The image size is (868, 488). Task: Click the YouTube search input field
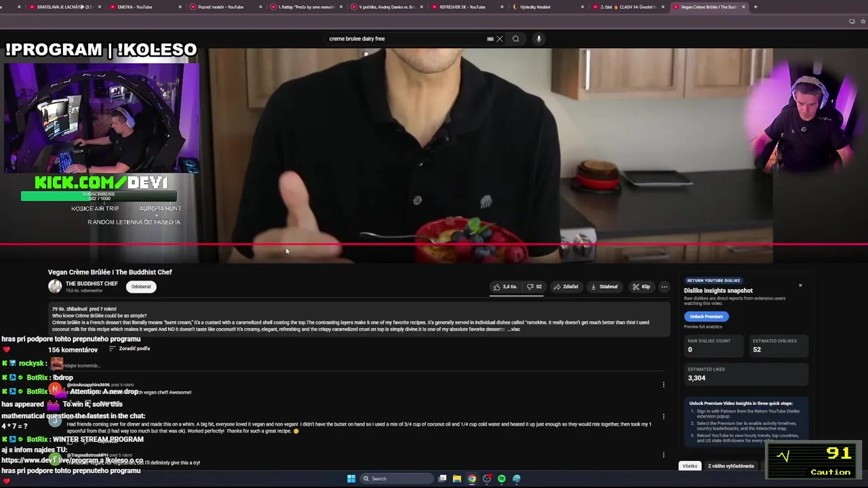click(406, 39)
